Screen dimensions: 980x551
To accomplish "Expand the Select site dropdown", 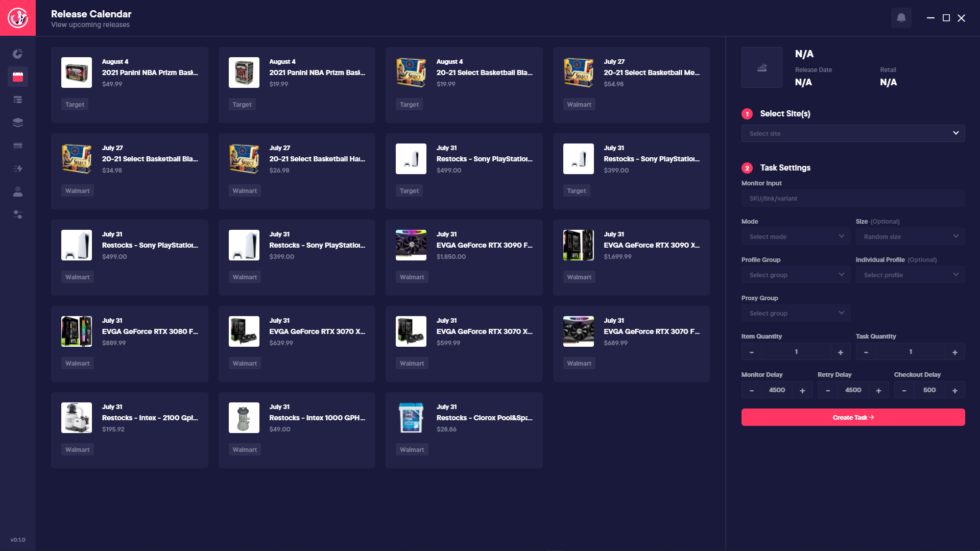I will point(853,133).
